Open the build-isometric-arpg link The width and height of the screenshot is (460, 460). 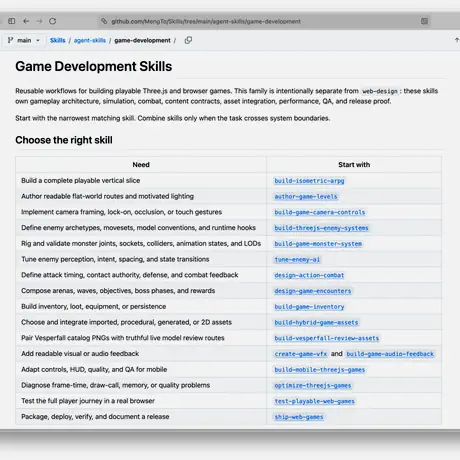[x=309, y=181]
